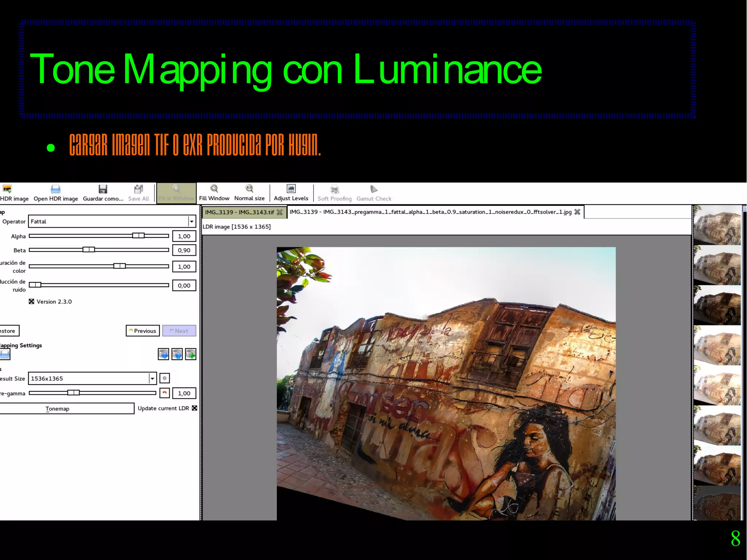
Task: Select the third dark preview thumbnail
Action: [717, 305]
